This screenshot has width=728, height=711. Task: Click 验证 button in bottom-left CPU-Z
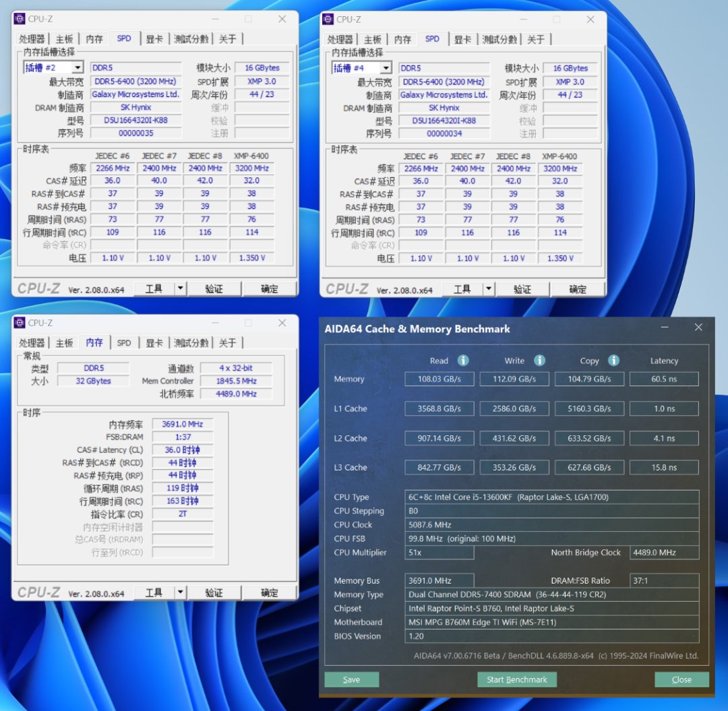(x=214, y=592)
